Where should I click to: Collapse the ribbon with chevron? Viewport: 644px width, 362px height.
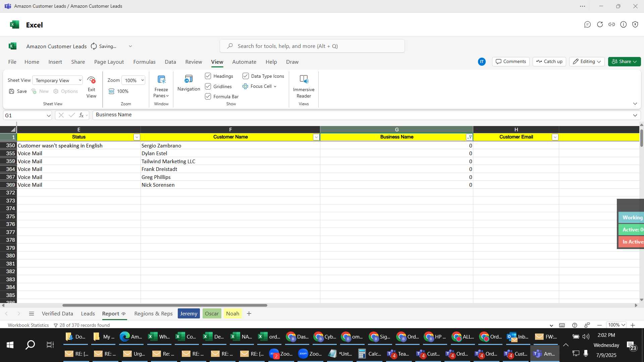point(635,104)
